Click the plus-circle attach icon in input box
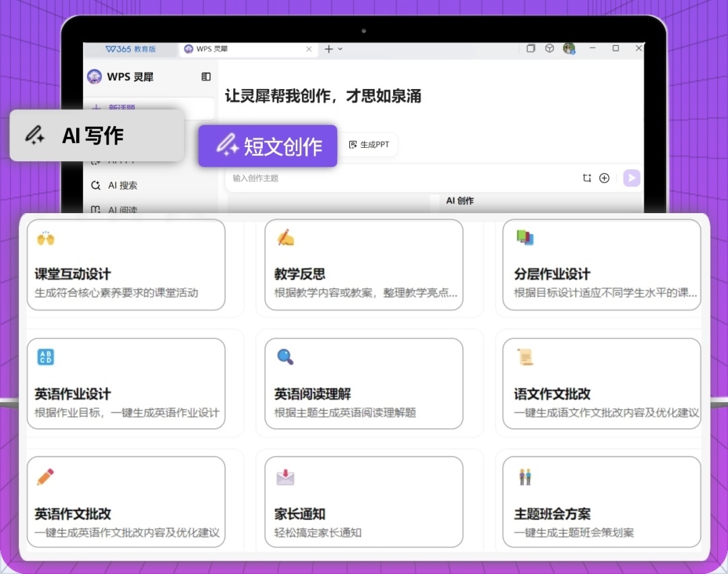Viewport: 728px width, 574px height. (605, 178)
